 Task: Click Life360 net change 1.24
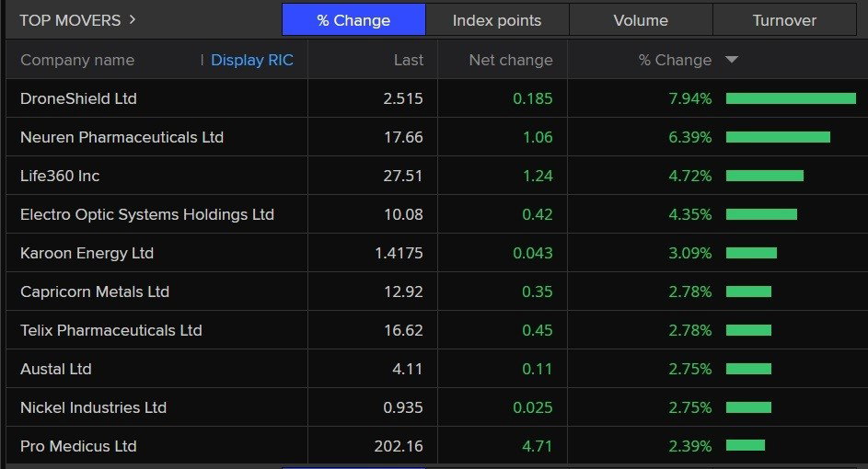(x=538, y=176)
